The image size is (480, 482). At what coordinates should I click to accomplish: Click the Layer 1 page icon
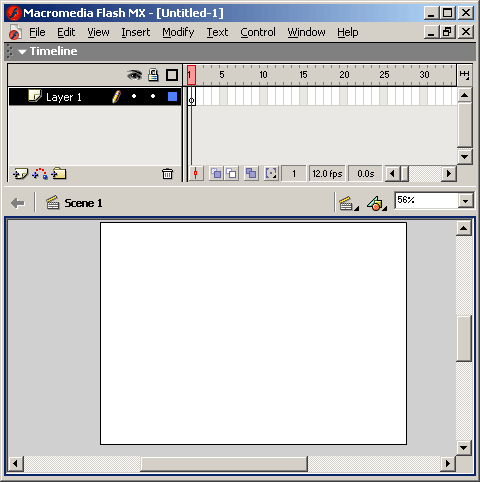[x=35, y=96]
